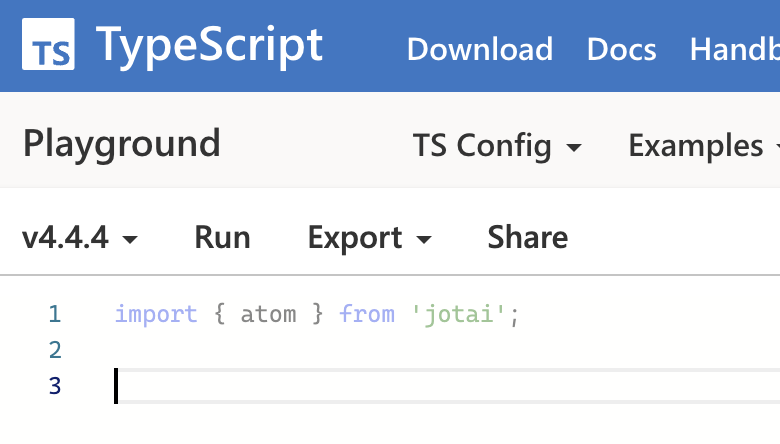Run the code with Run button

pyautogui.click(x=222, y=237)
